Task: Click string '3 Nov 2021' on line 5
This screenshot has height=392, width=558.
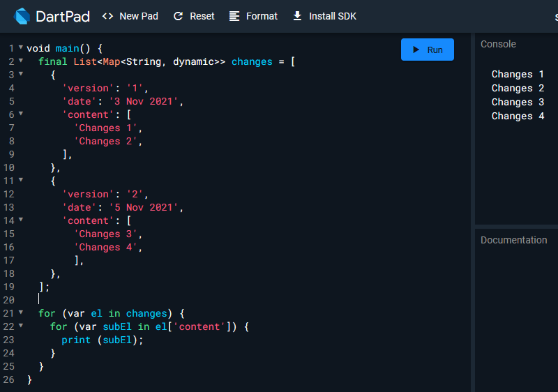Action: click(x=144, y=101)
